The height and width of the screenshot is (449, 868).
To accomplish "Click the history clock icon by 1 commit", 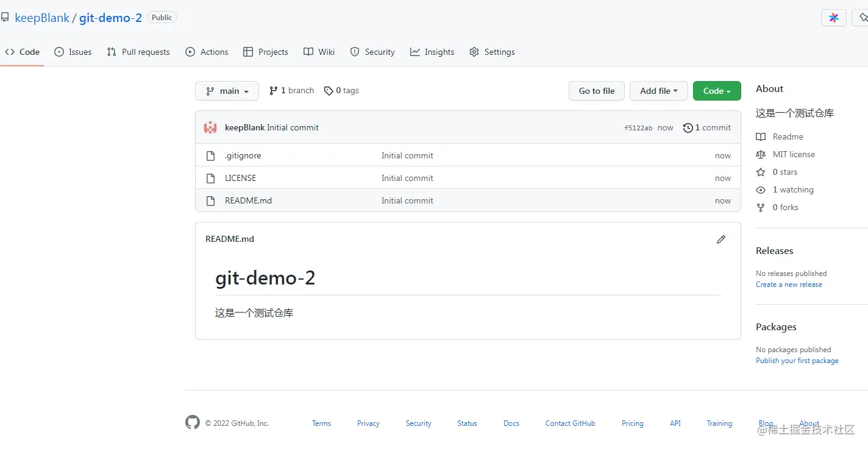I will pyautogui.click(x=688, y=128).
